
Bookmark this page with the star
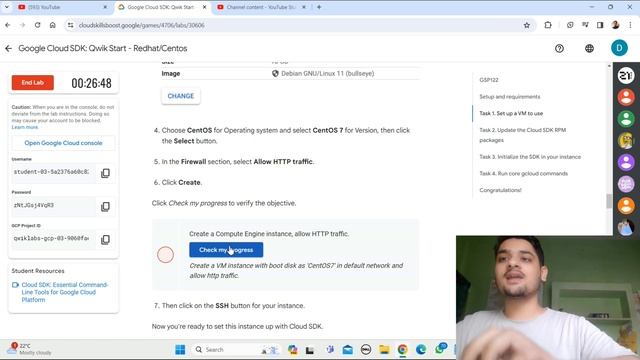click(x=527, y=25)
